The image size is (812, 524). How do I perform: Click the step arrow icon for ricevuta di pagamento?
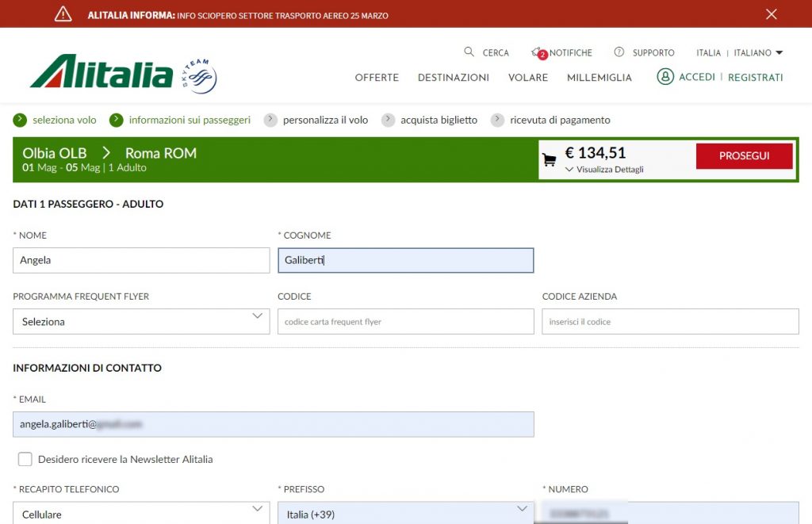pos(497,120)
